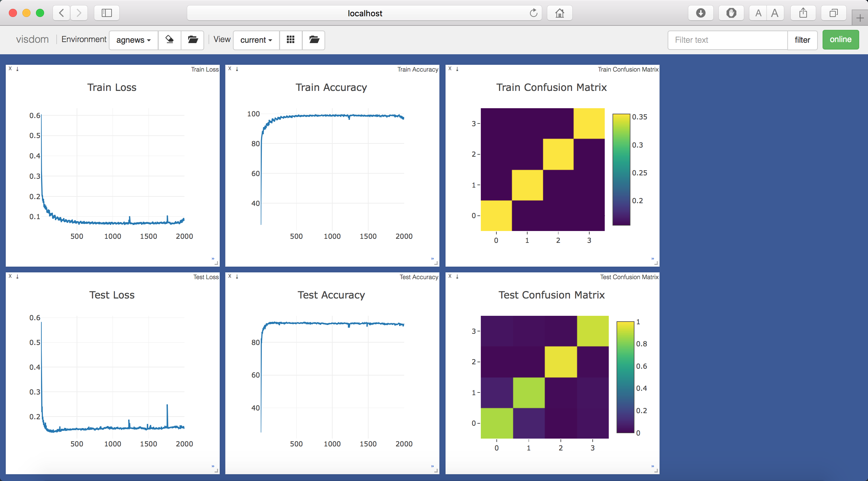Open the manage environments folder icon

193,40
